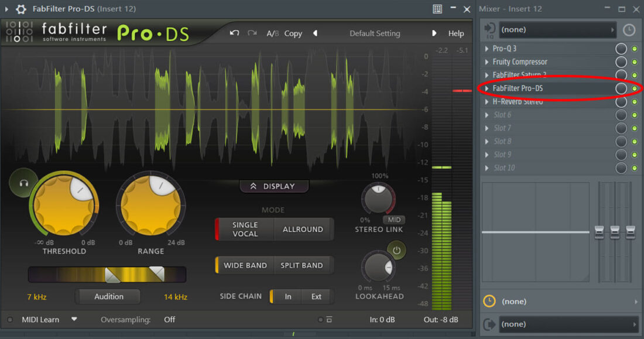Open the MIDI Learn dropdown arrow
The width and height of the screenshot is (644, 339).
74,319
